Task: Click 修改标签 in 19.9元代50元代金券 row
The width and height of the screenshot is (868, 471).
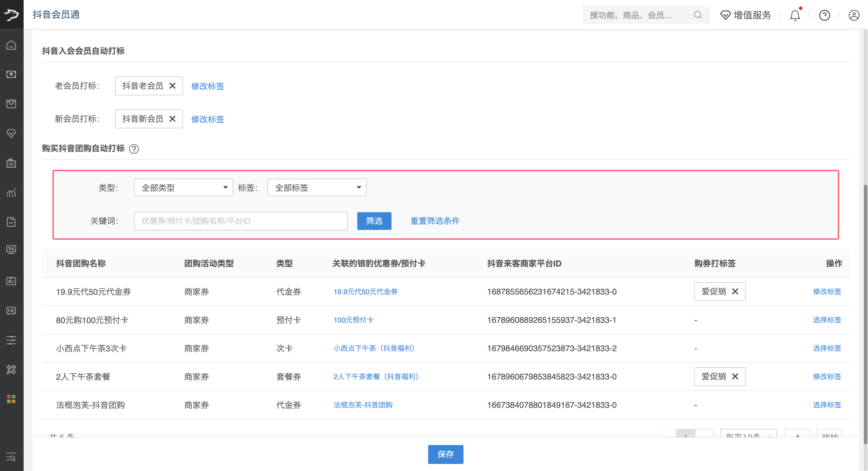Action: point(827,292)
